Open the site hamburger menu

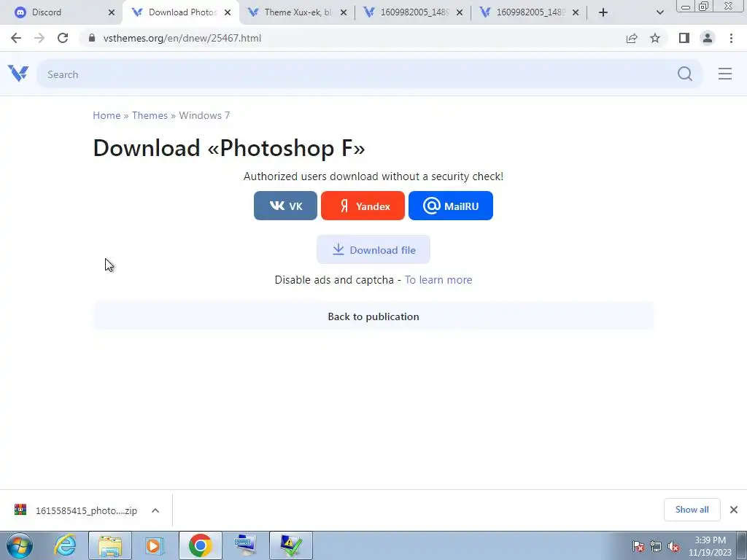tap(725, 74)
